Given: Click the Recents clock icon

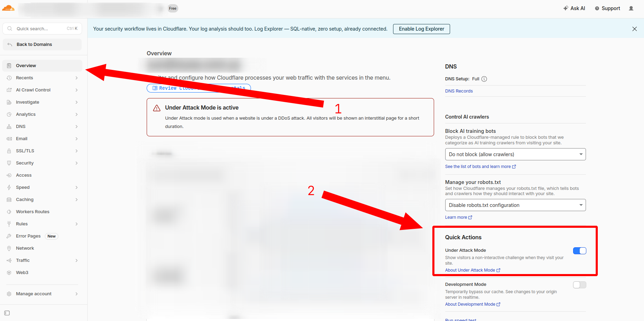Looking at the screenshot, I should pyautogui.click(x=9, y=78).
